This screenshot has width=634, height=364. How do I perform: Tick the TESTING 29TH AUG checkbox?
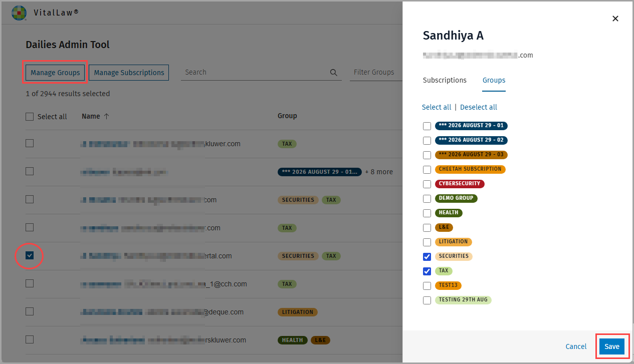[427, 300]
